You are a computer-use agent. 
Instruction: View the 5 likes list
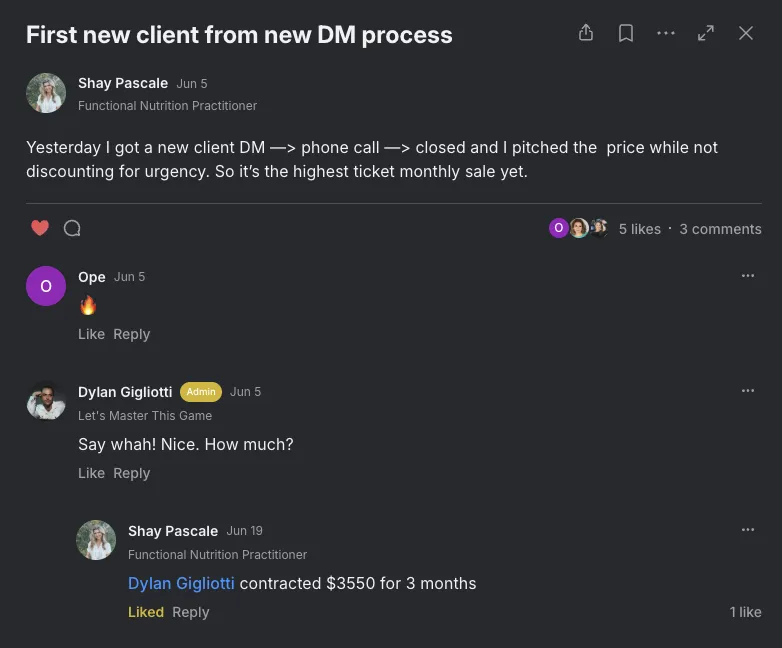point(639,229)
